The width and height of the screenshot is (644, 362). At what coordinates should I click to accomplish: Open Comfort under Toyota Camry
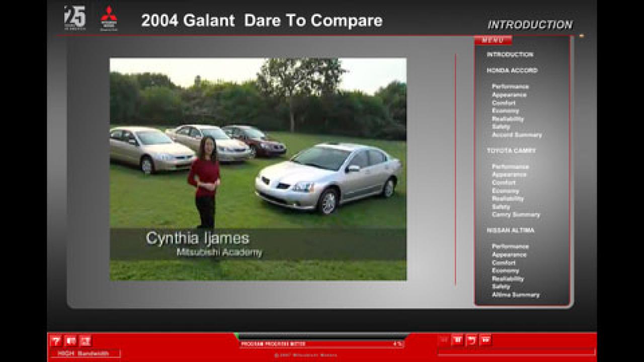[x=504, y=183]
